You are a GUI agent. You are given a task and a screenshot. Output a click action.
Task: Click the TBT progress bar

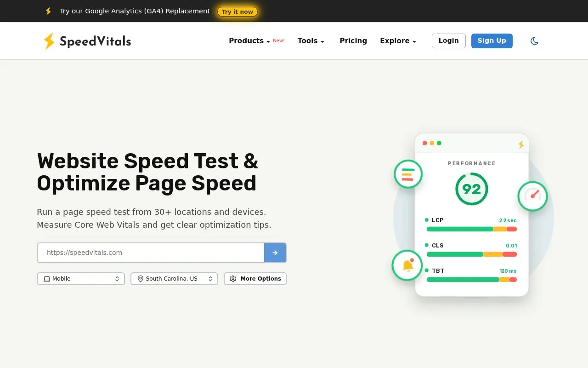click(x=472, y=279)
